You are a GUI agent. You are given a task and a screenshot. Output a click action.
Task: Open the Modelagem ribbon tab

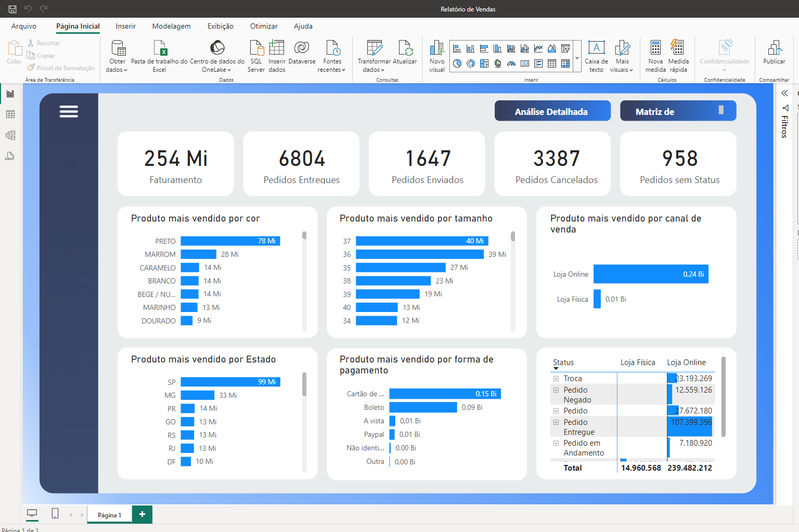pyautogui.click(x=171, y=26)
